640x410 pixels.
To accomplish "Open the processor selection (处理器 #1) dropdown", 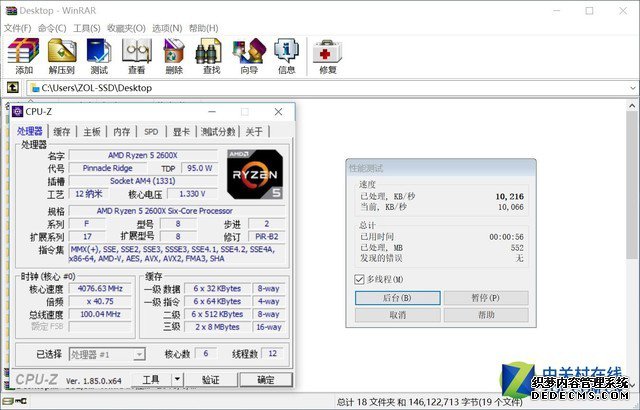I will click(x=139, y=355).
